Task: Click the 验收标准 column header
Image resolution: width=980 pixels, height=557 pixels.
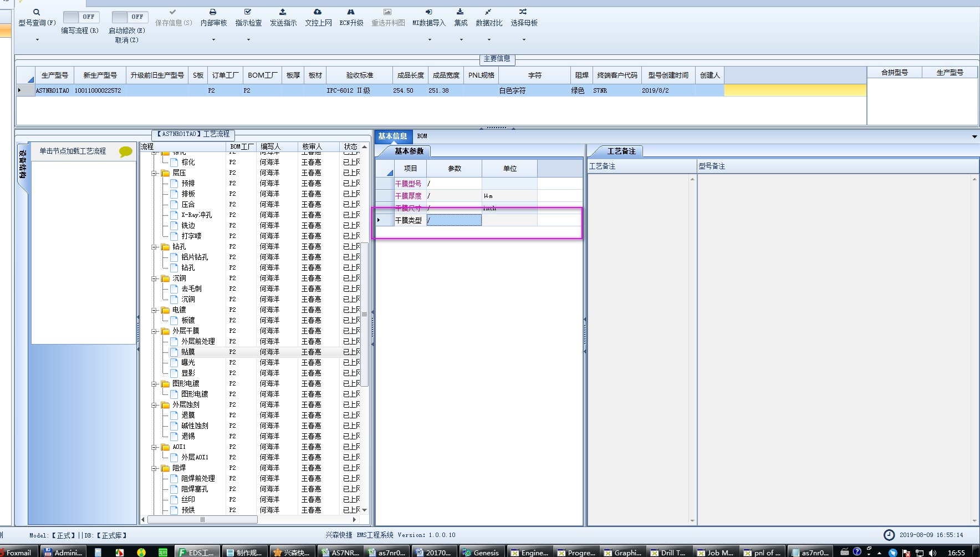Action: 360,75
